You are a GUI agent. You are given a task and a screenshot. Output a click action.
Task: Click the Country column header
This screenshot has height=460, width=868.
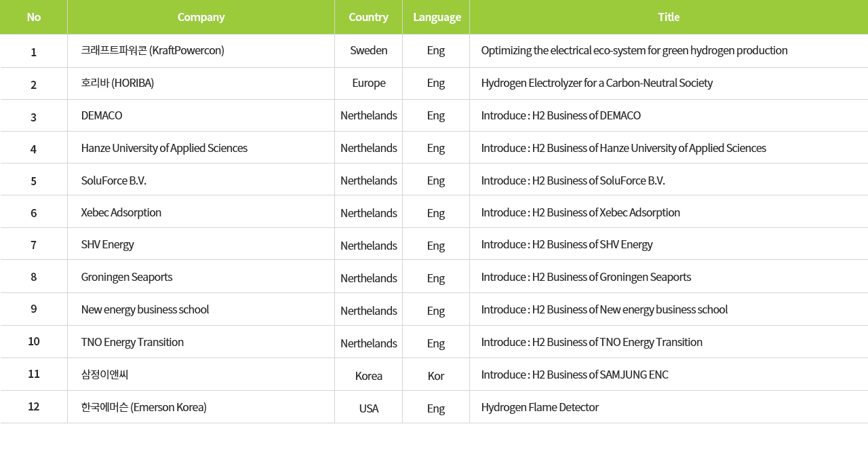tap(368, 17)
